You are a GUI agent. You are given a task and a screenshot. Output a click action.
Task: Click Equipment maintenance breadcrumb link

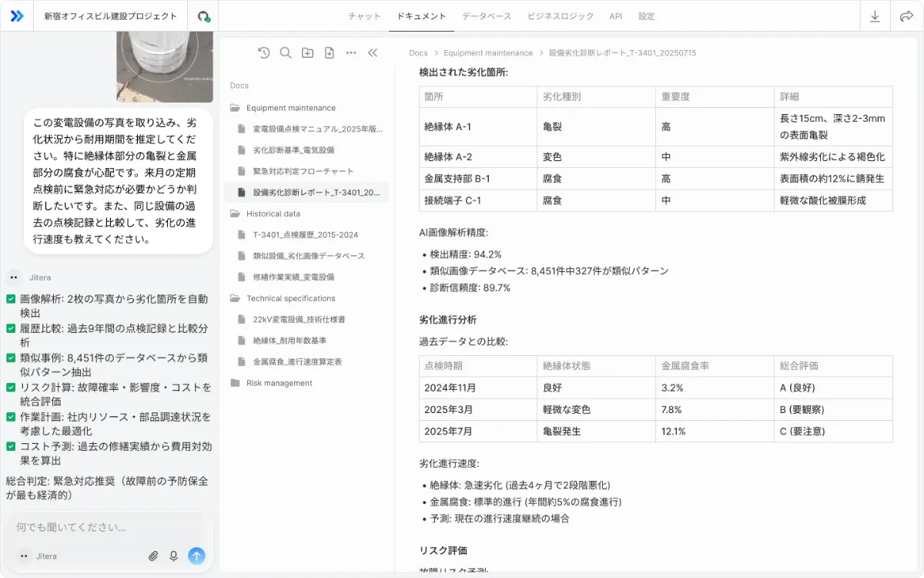(x=488, y=53)
